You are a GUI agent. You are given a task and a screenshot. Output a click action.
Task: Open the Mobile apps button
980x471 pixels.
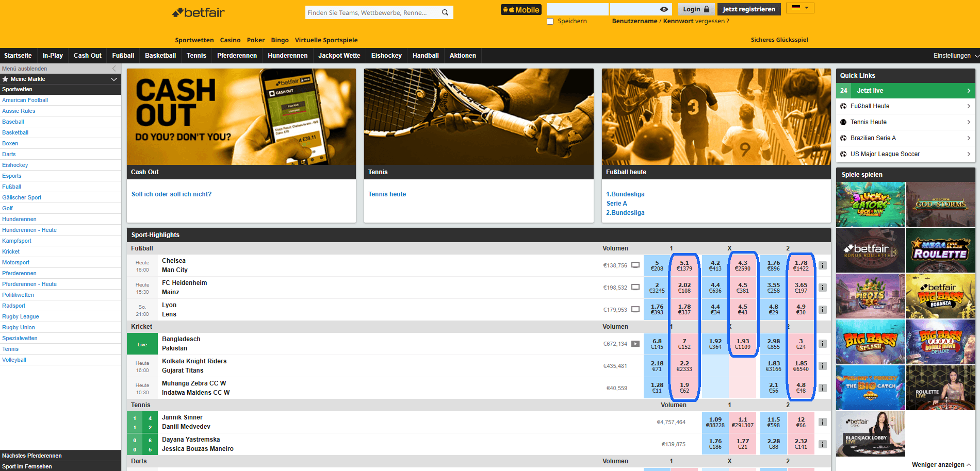point(521,10)
